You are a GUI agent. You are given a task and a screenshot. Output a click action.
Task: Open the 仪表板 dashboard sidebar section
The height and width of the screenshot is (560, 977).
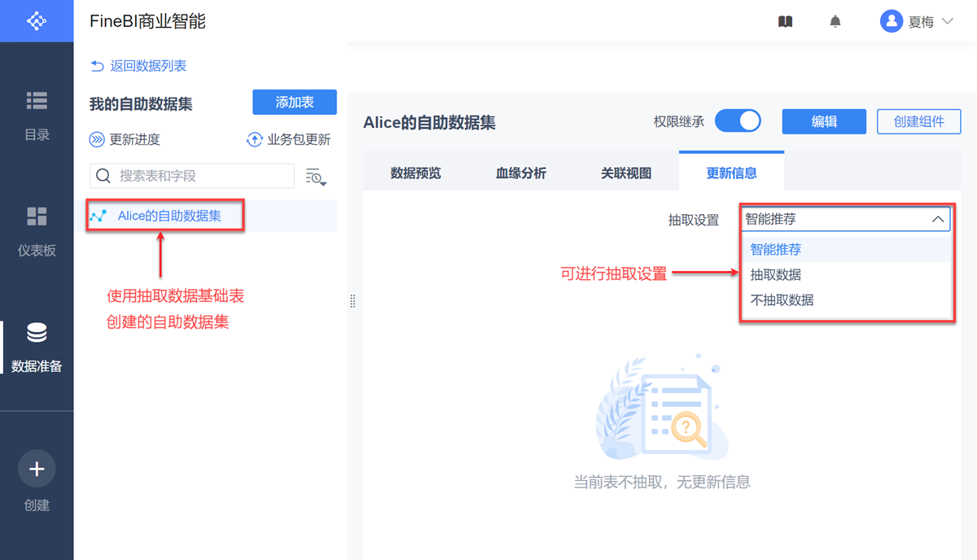point(37,232)
